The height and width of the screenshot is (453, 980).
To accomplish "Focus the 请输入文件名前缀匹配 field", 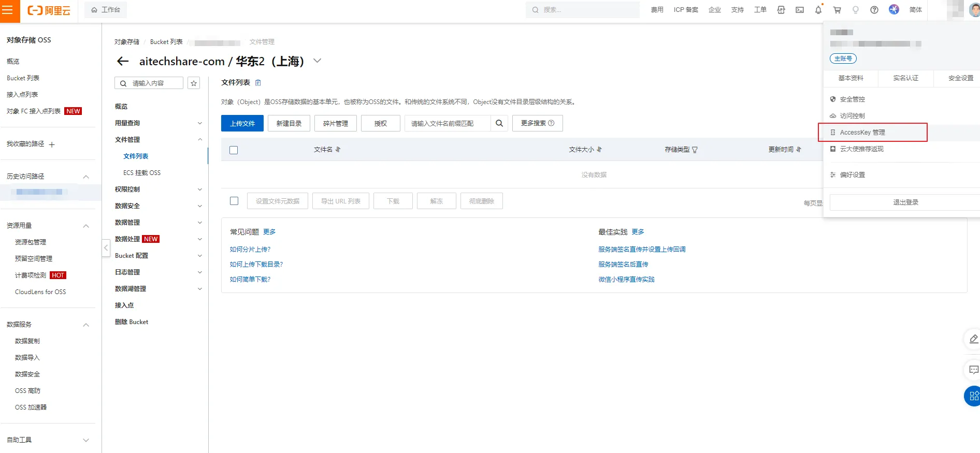I will pyautogui.click(x=448, y=123).
